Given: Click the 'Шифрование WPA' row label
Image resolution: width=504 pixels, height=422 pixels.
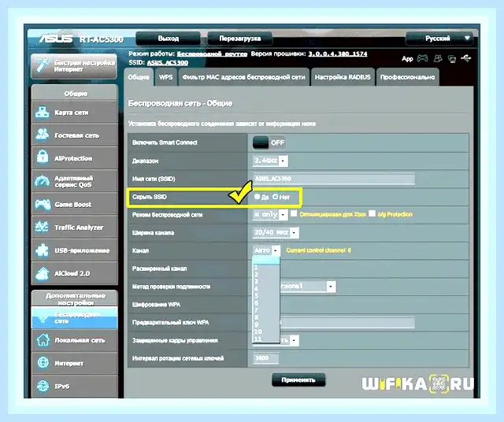Looking at the screenshot, I should 156,305.
